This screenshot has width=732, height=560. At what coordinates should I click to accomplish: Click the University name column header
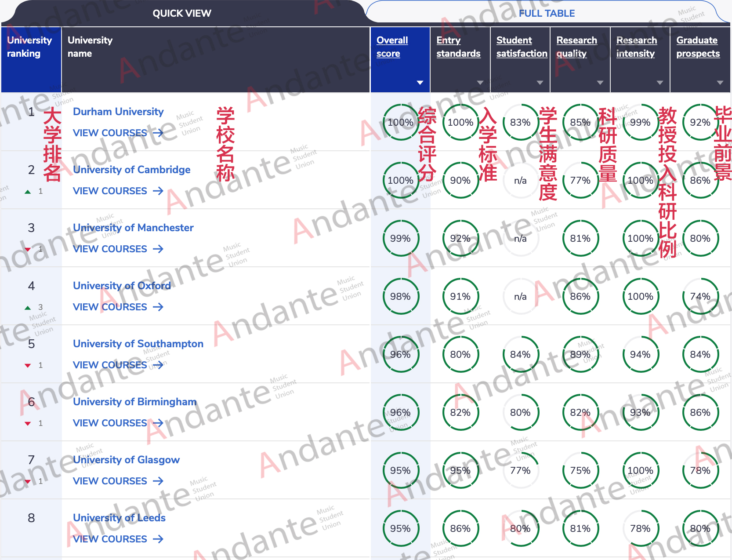(216, 59)
